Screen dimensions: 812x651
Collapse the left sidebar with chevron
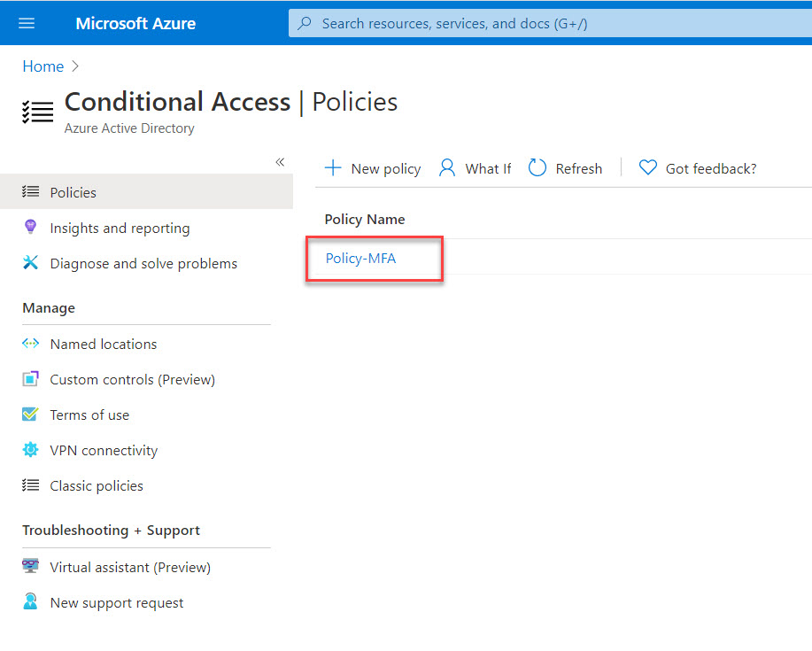pos(280,161)
